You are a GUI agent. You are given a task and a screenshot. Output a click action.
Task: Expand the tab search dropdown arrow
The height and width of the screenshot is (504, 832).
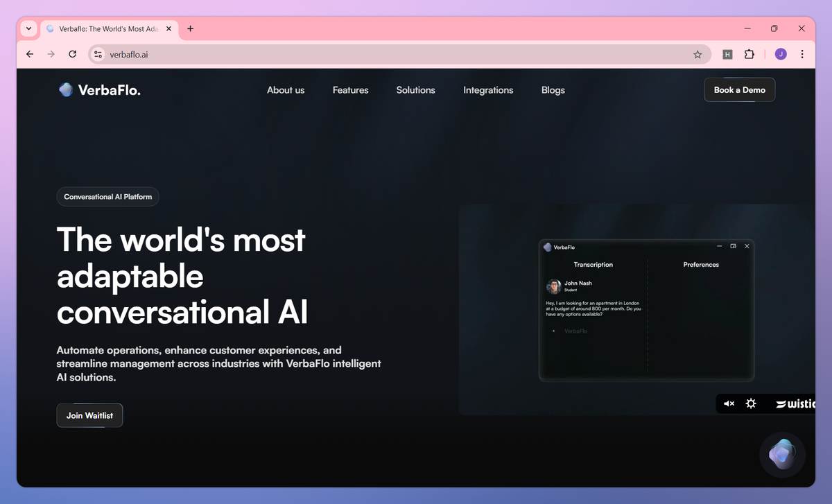click(x=28, y=28)
